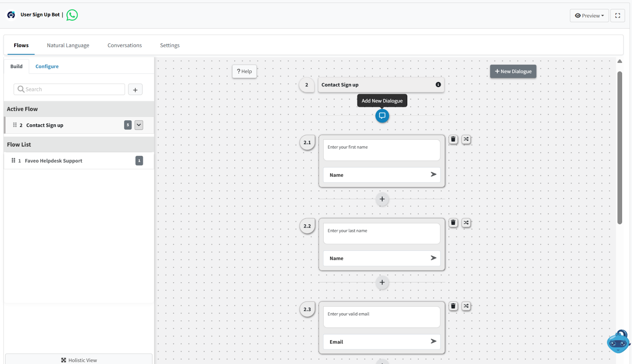Delete dialogue 2.2 with the trash icon
This screenshot has width=632, height=364.
(x=453, y=223)
